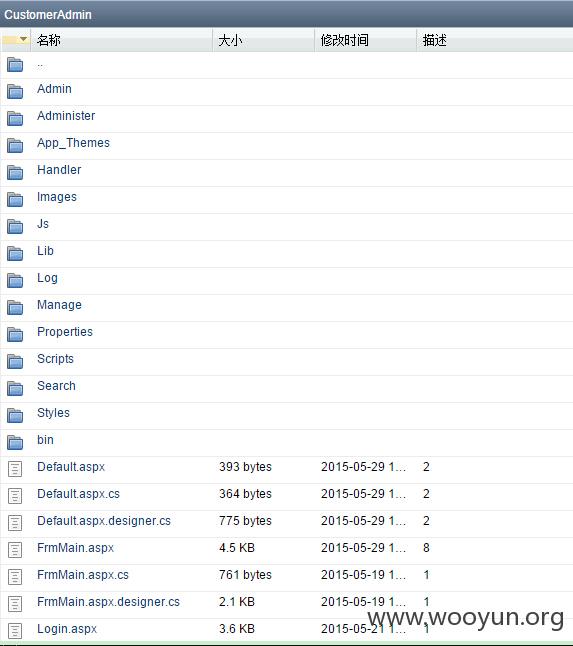Open the Lib folder name

coord(45,250)
